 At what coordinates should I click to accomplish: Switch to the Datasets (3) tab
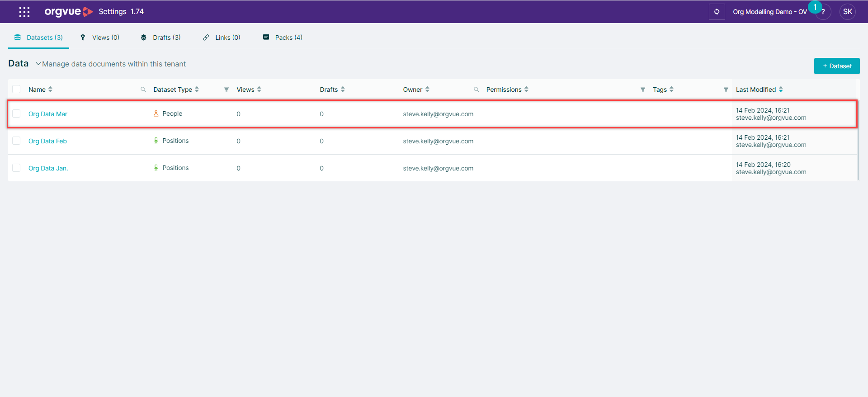39,38
